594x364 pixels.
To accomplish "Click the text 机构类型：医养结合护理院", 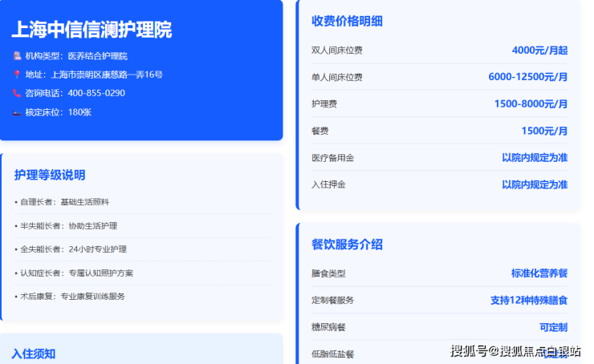I will [x=76, y=56].
